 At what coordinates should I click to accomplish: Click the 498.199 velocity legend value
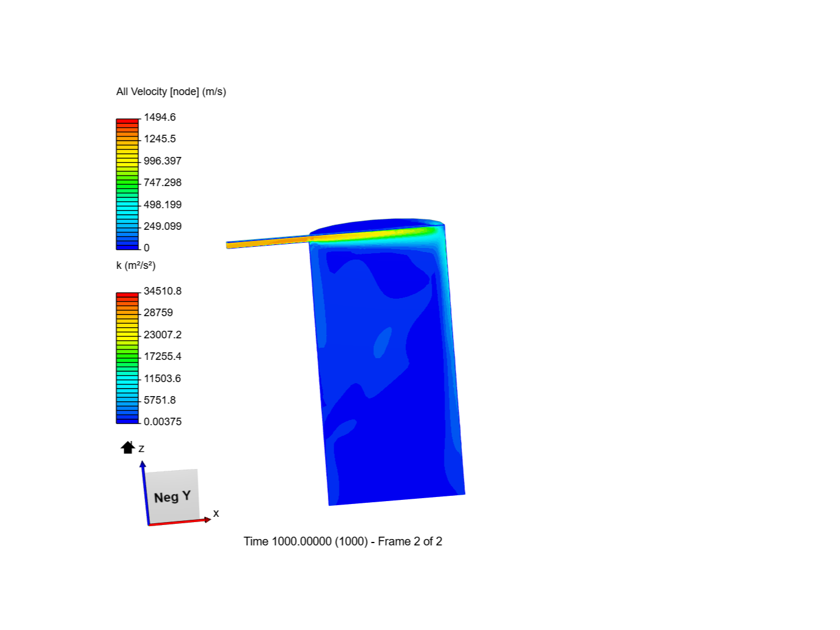[163, 205]
